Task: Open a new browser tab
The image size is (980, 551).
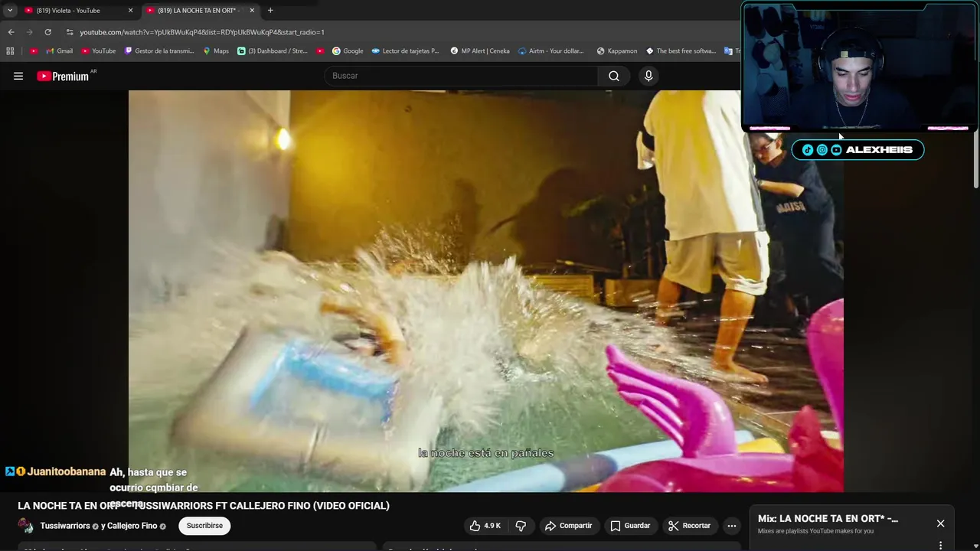Action: point(270,11)
